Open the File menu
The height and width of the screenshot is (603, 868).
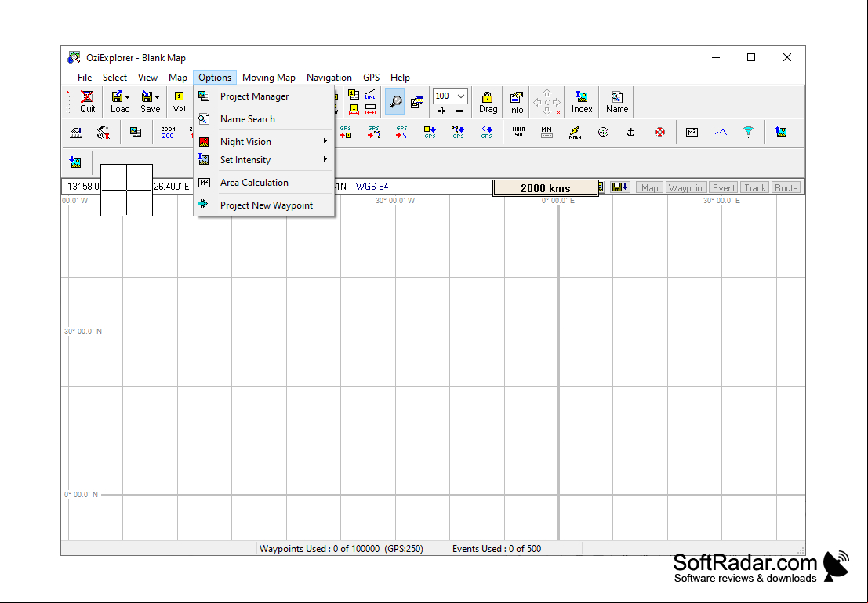[85, 78]
